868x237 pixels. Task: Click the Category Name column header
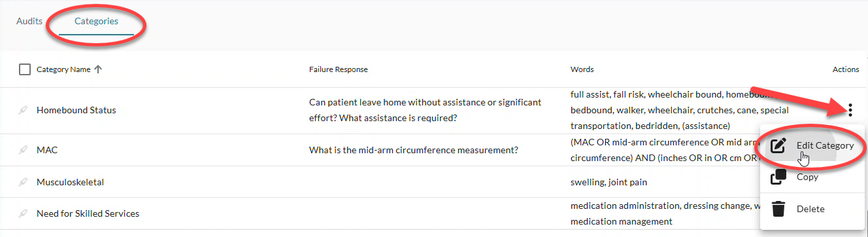click(x=63, y=69)
